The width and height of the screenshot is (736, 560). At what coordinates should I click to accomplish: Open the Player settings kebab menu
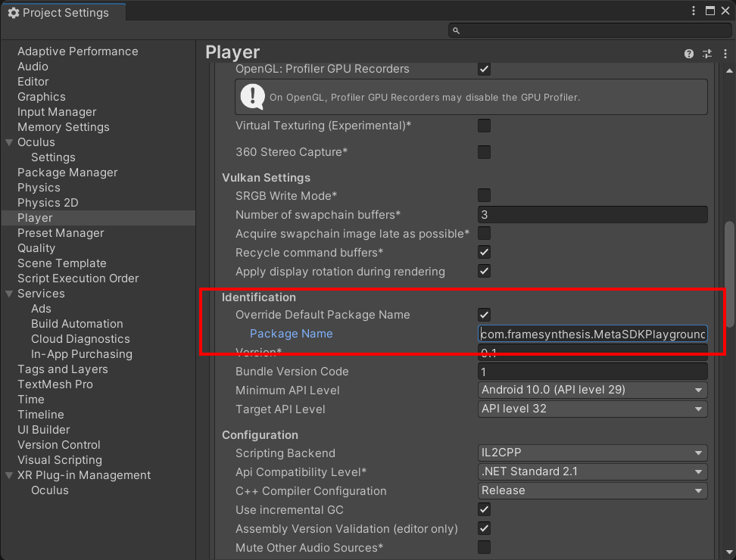pyautogui.click(x=725, y=54)
